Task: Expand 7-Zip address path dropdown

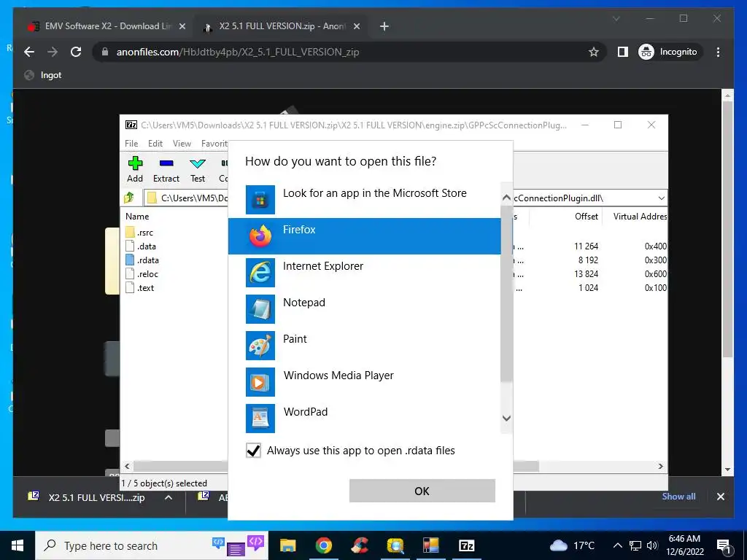Action: (x=661, y=198)
